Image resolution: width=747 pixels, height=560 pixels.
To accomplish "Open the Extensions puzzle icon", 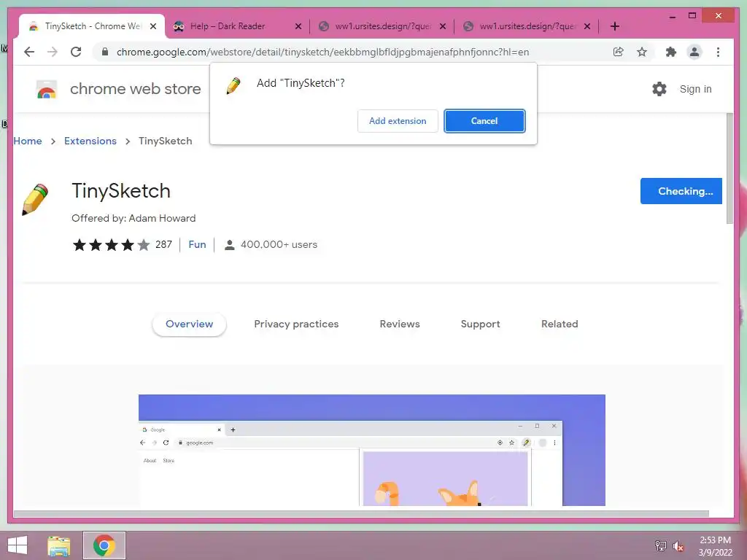I will coord(671,52).
